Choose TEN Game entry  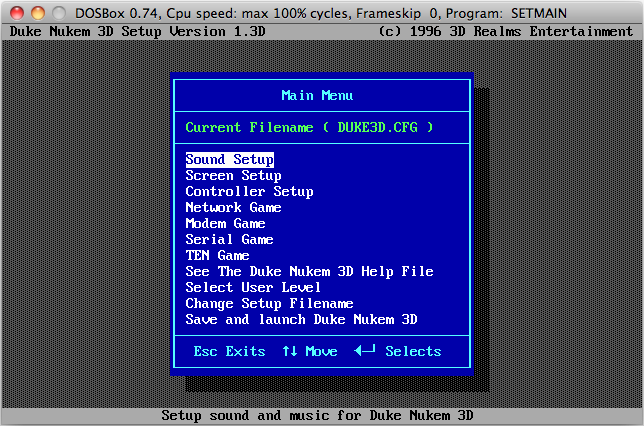[217, 256]
